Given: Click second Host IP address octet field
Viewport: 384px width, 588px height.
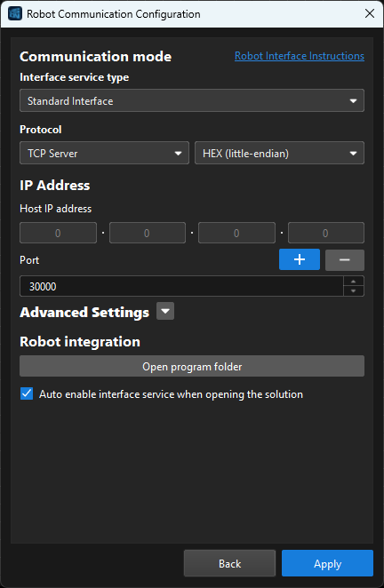Looking at the screenshot, I should click(148, 233).
